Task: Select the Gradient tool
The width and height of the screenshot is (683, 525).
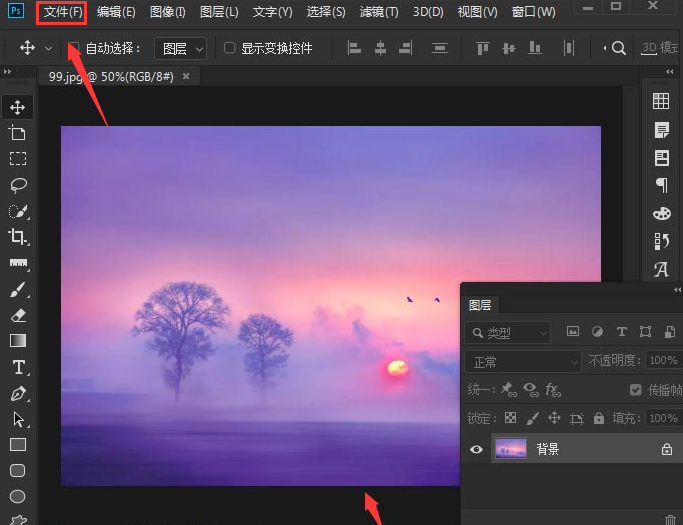Action: (18, 341)
